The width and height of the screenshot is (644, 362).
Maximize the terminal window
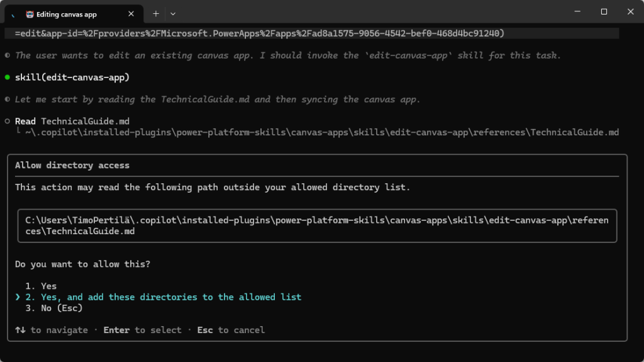pyautogui.click(x=604, y=11)
